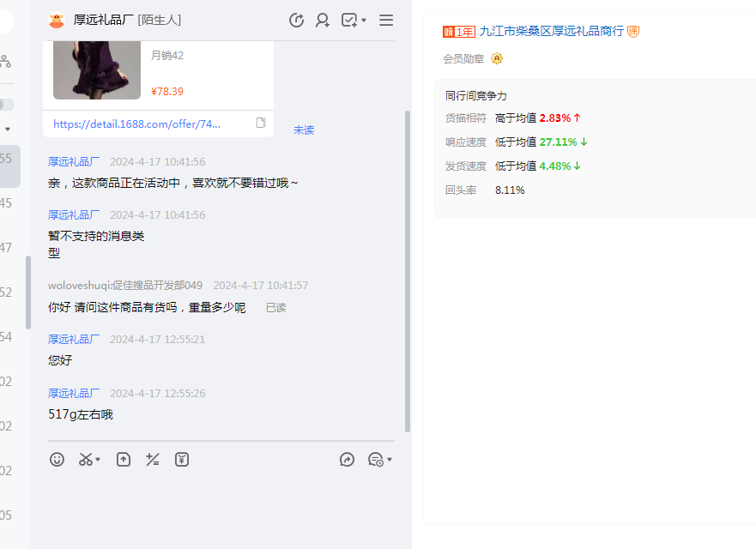The image size is (756, 549).
Task: Click message 亲，这款商品正在活动中
Action: (x=173, y=184)
